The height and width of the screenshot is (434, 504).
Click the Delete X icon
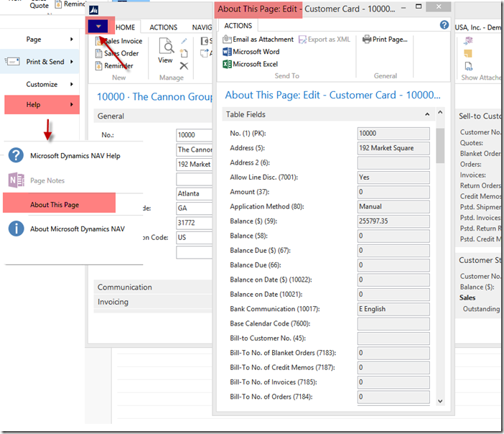coord(184,66)
